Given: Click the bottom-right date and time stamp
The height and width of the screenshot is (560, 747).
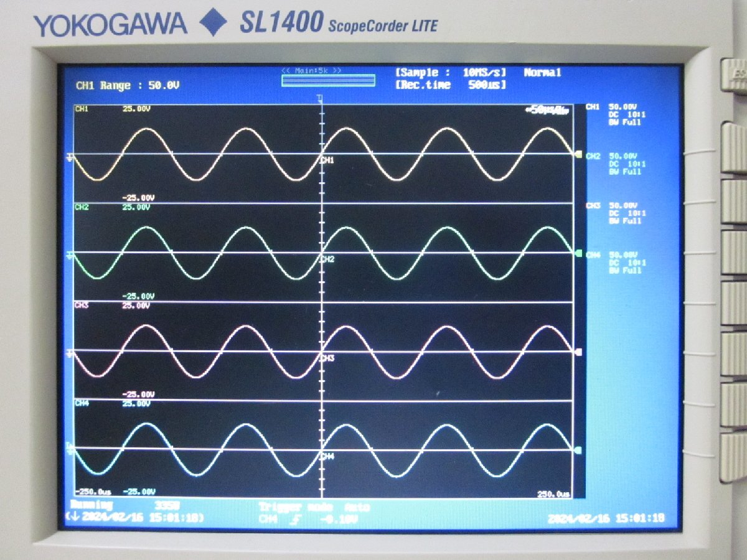Looking at the screenshot, I should coord(606,518).
